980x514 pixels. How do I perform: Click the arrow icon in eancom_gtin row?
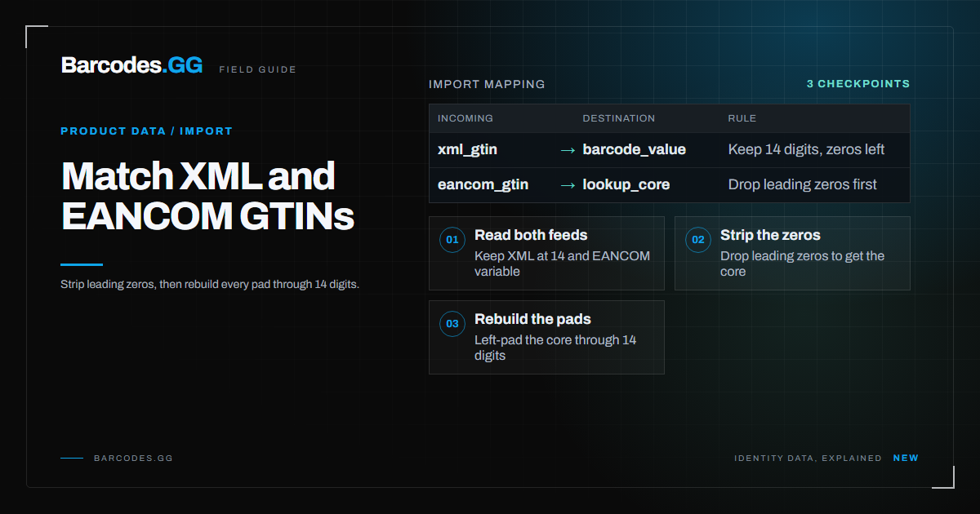click(x=568, y=185)
